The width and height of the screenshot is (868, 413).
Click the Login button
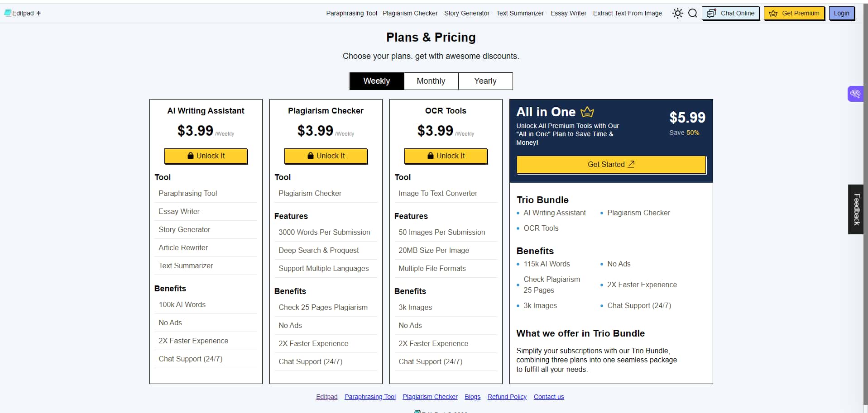pos(842,13)
